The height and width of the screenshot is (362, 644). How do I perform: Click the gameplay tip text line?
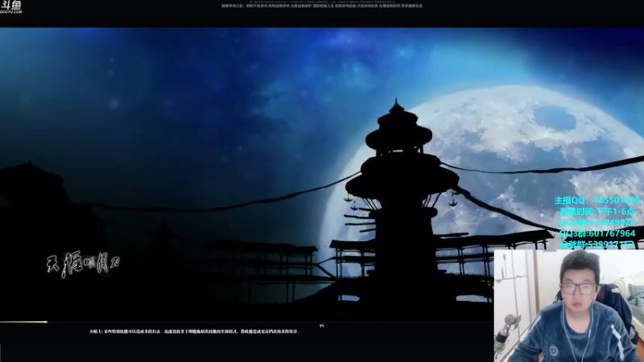(x=194, y=331)
